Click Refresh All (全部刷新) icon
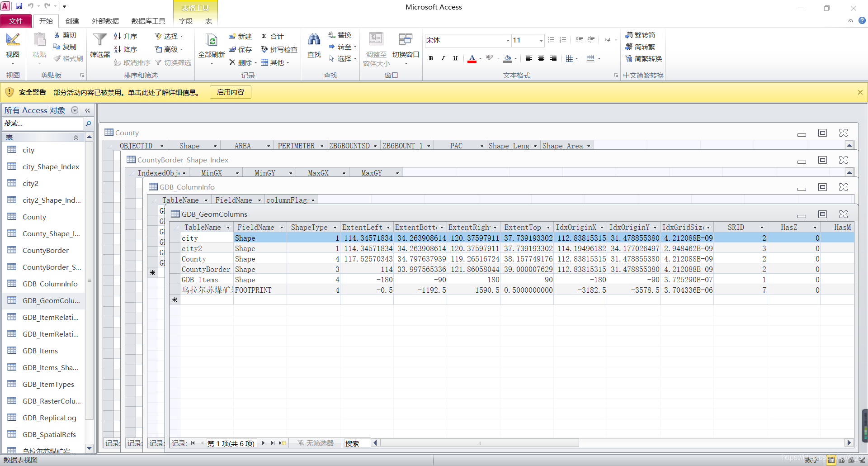The width and height of the screenshot is (868, 466). coord(212,46)
